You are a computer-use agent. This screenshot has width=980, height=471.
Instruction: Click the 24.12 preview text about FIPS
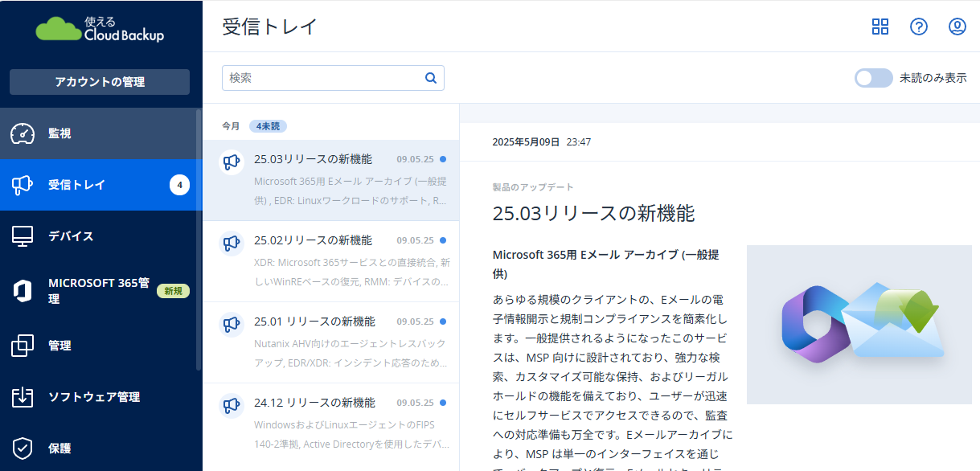tap(351, 435)
